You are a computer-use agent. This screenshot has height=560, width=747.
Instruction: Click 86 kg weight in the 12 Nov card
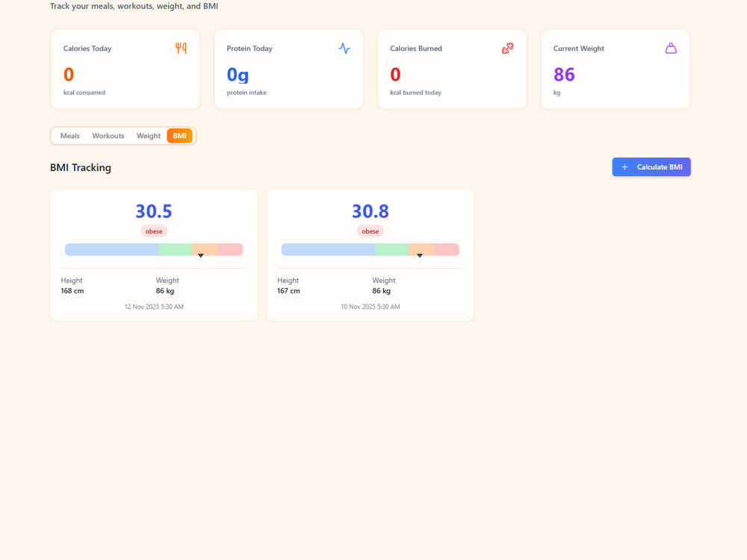(165, 291)
